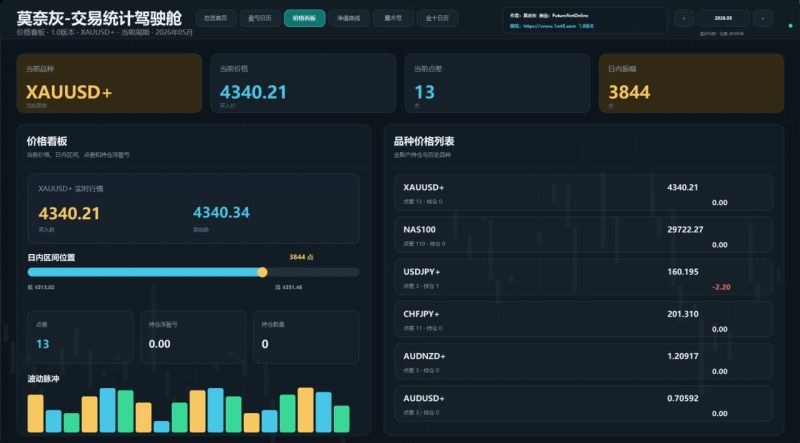Open the 净值曲线 tab
Screen dimensions: 800x443
click(348, 18)
